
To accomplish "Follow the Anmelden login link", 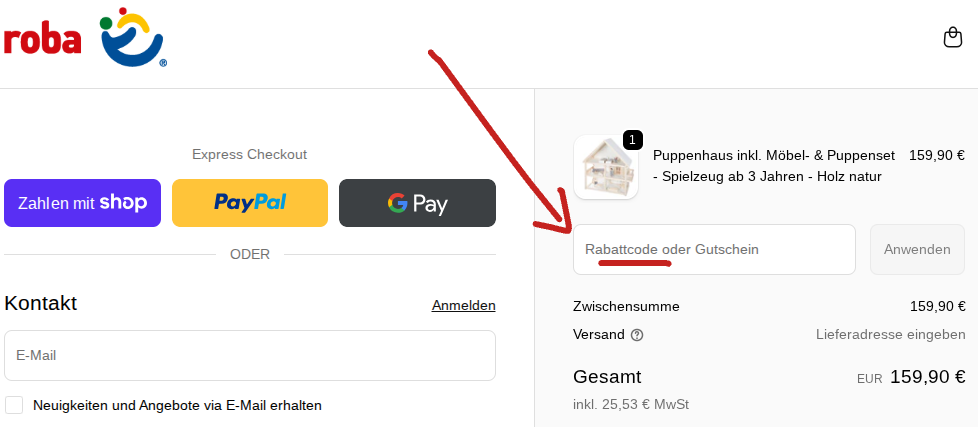I will pyautogui.click(x=463, y=305).
